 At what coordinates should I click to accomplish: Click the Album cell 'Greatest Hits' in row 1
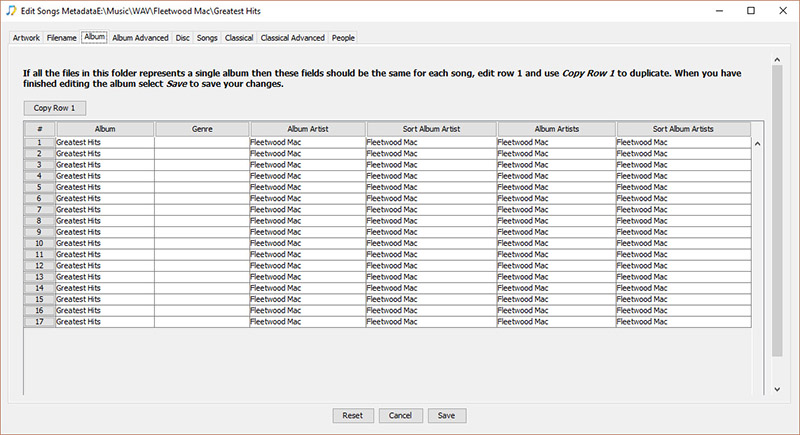pyautogui.click(x=105, y=142)
